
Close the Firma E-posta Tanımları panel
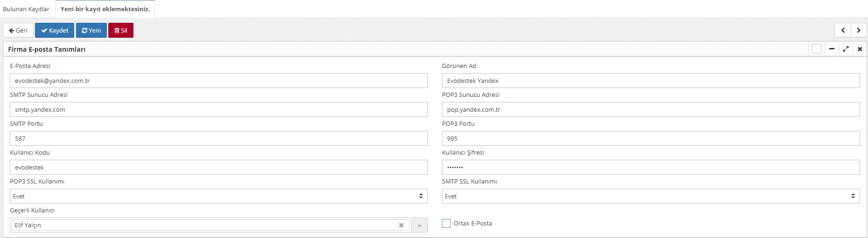[x=860, y=49]
